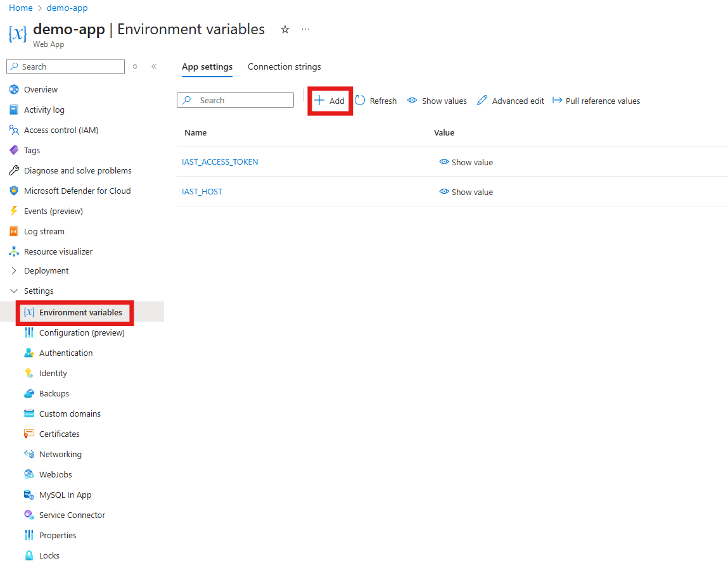Show value for IAST_HOST
728x568 pixels.
(466, 192)
